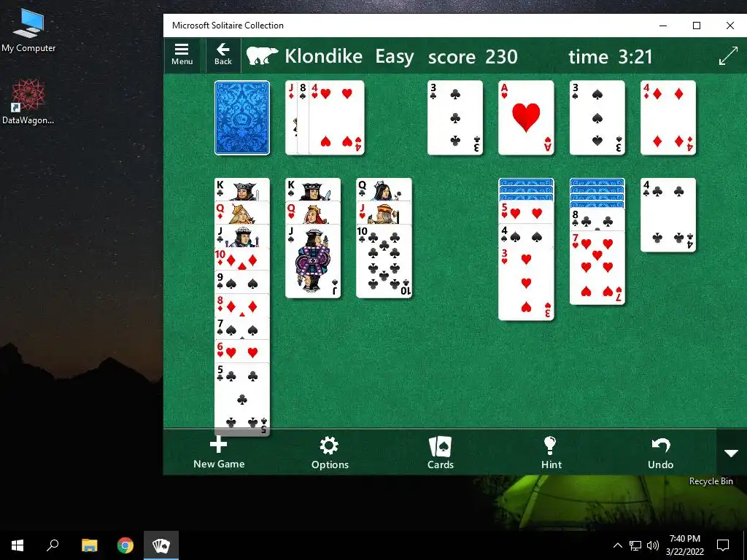This screenshot has width=747, height=560.
Task: Select the King of clubs in first column
Action: (242, 190)
